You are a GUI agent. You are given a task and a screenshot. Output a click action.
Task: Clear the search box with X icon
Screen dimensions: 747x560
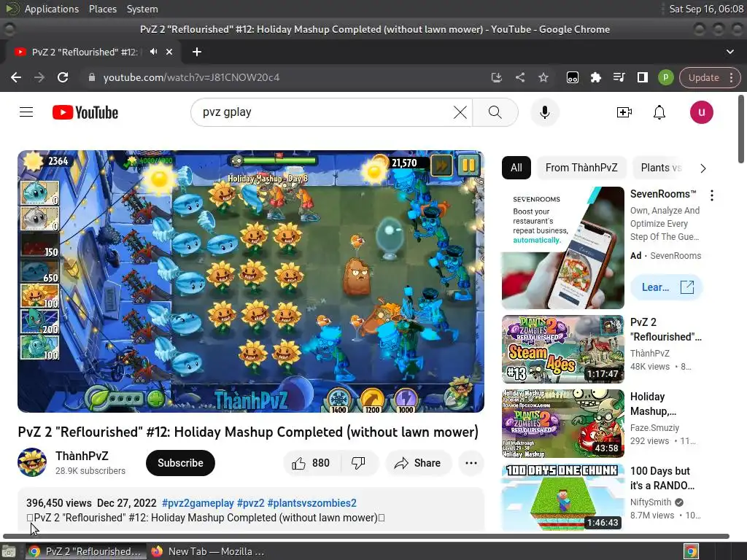[x=460, y=112]
